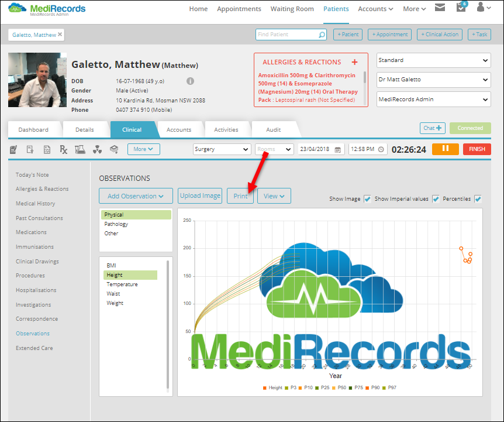Toggle Show Imperial values checkbox
This screenshot has width=504, height=422.
click(436, 199)
